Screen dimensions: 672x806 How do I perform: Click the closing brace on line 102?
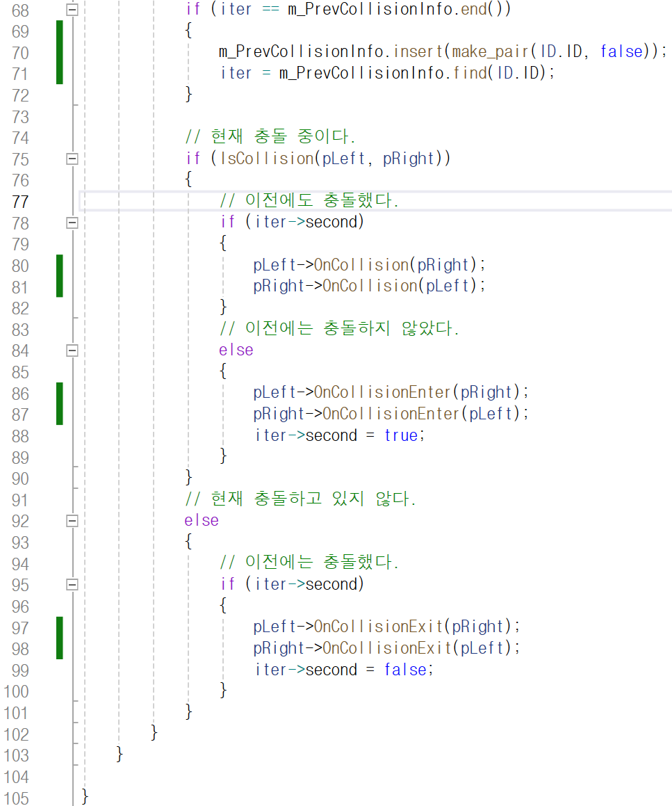(x=154, y=732)
